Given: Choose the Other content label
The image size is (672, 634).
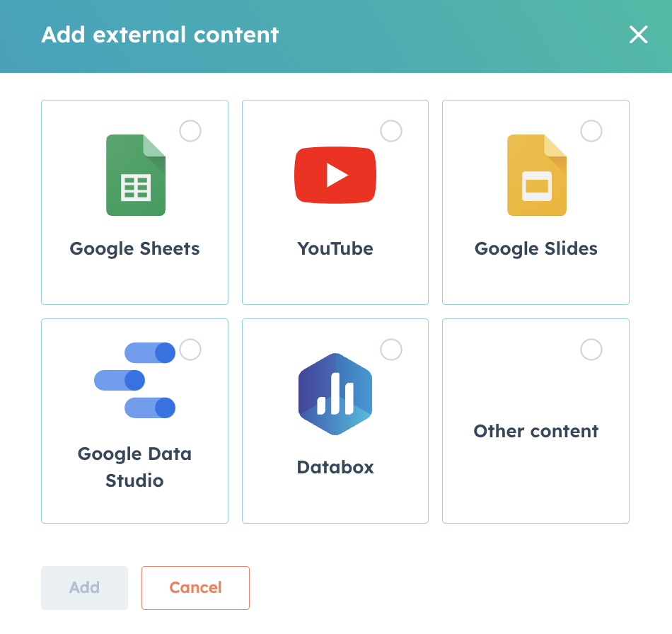Looking at the screenshot, I should [x=535, y=431].
